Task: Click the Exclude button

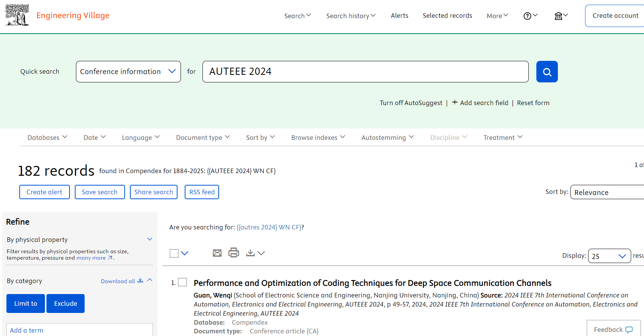Action: point(65,303)
